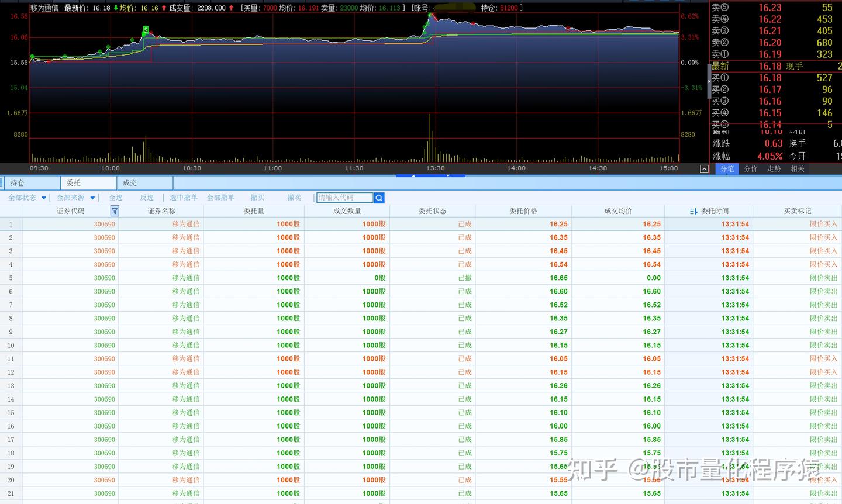This screenshot has height=504, width=842.
Task: Click the 涨跌 value 0.63
Action: pos(774,143)
